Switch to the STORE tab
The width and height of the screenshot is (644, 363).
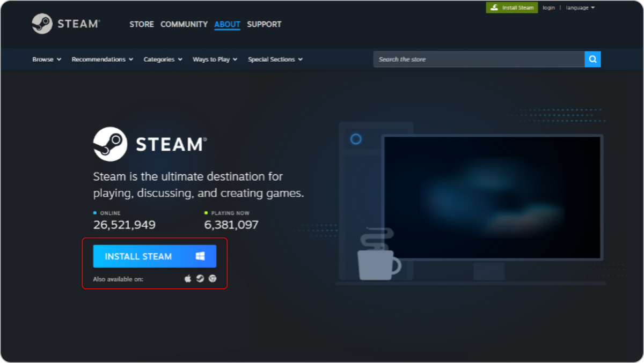(141, 24)
